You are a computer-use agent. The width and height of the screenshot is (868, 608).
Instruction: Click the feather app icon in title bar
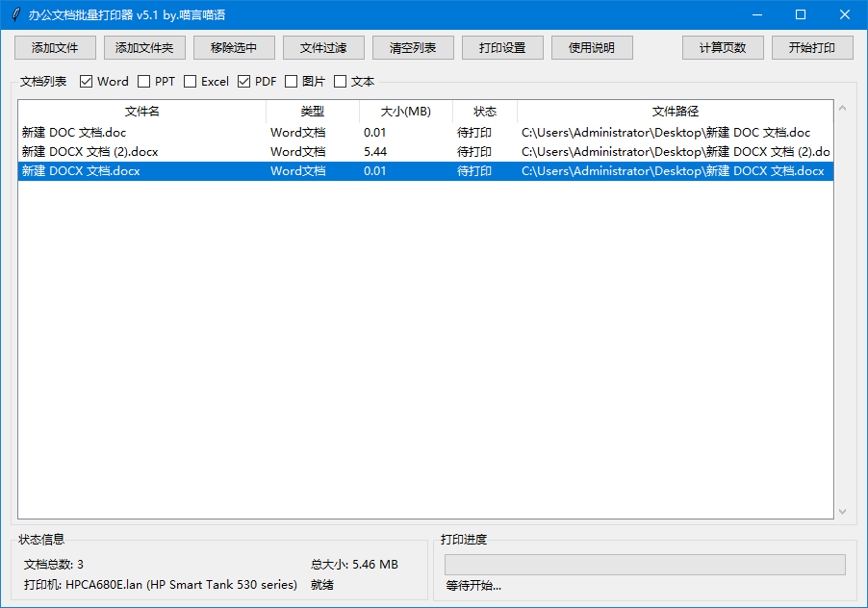click(x=16, y=14)
